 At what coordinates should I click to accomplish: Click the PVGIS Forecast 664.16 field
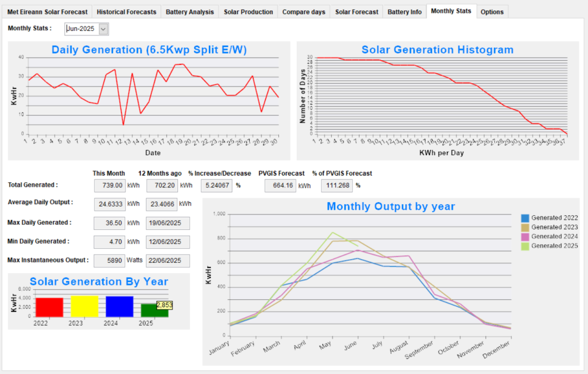[280, 185]
